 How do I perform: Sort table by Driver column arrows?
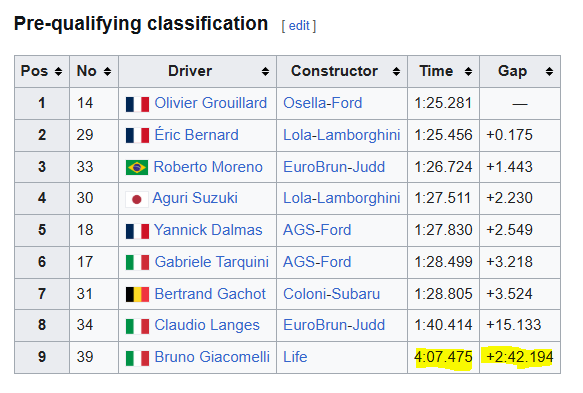tap(265, 71)
